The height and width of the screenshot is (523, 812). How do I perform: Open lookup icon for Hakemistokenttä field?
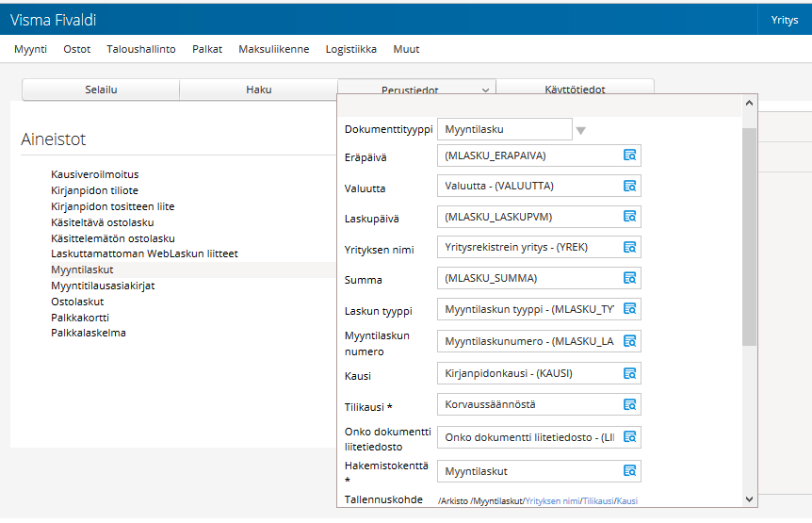[629, 471]
